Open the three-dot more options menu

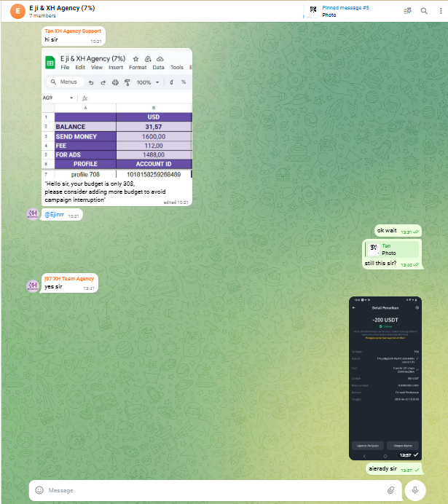[x=439, y=11]
